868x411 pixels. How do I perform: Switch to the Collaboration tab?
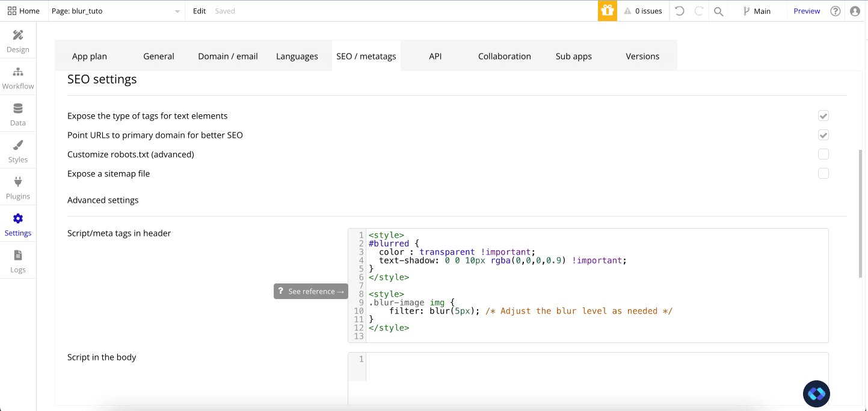tap(505, 56)
